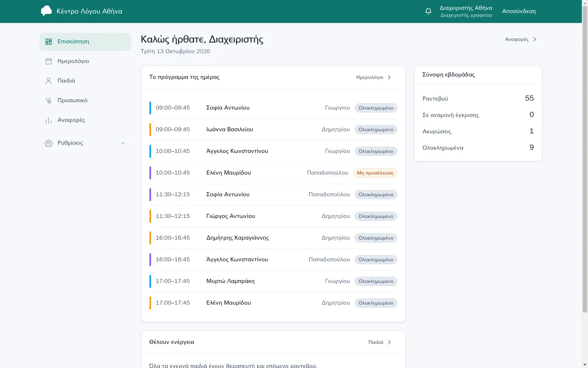Image resolution: width=588 pixels, height=368 pixels.
Task: Select Προσωπικό in the sidebar
Action: point(85,101)
